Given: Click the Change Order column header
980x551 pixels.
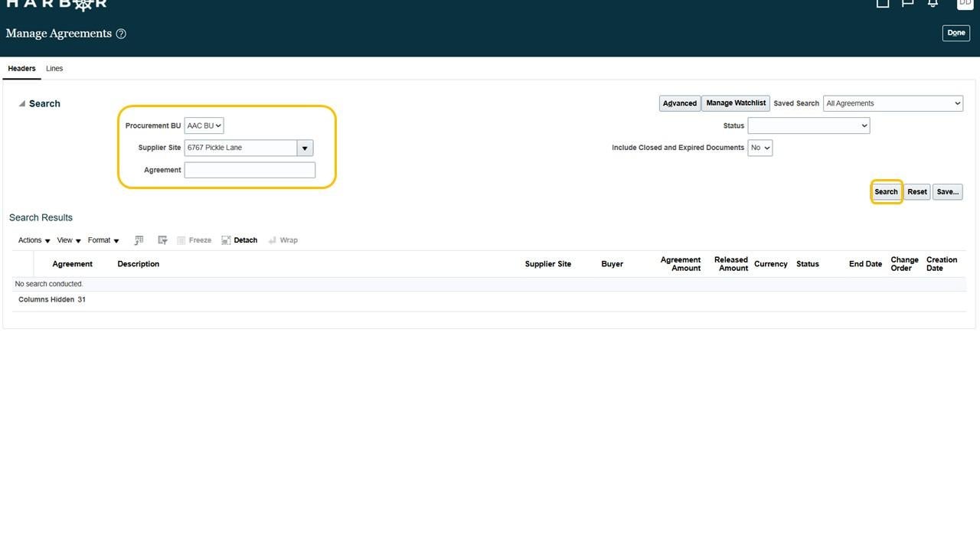Looking at the screenshot, I should (904, 264).
